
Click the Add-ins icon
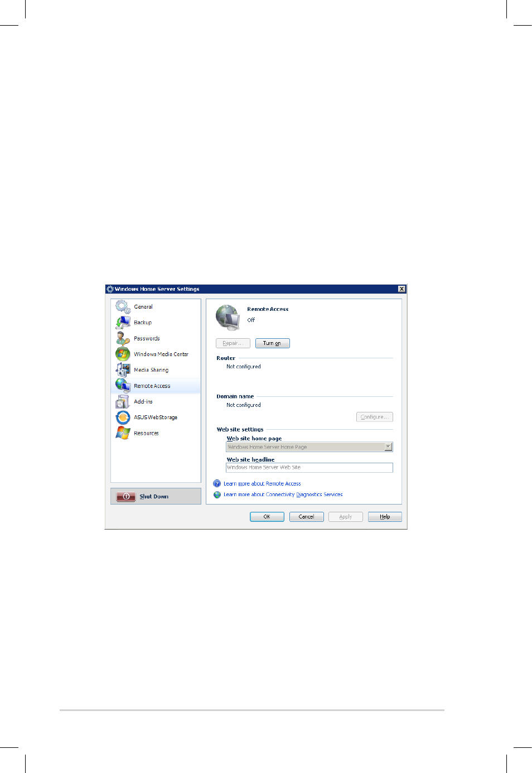pyautogui.click(x=123, y=401)
